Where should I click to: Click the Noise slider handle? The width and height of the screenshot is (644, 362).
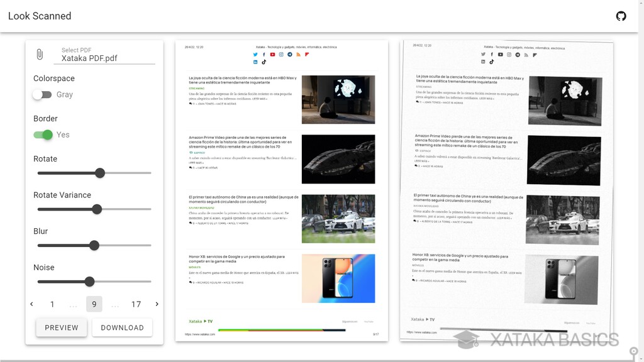point(89,282)
